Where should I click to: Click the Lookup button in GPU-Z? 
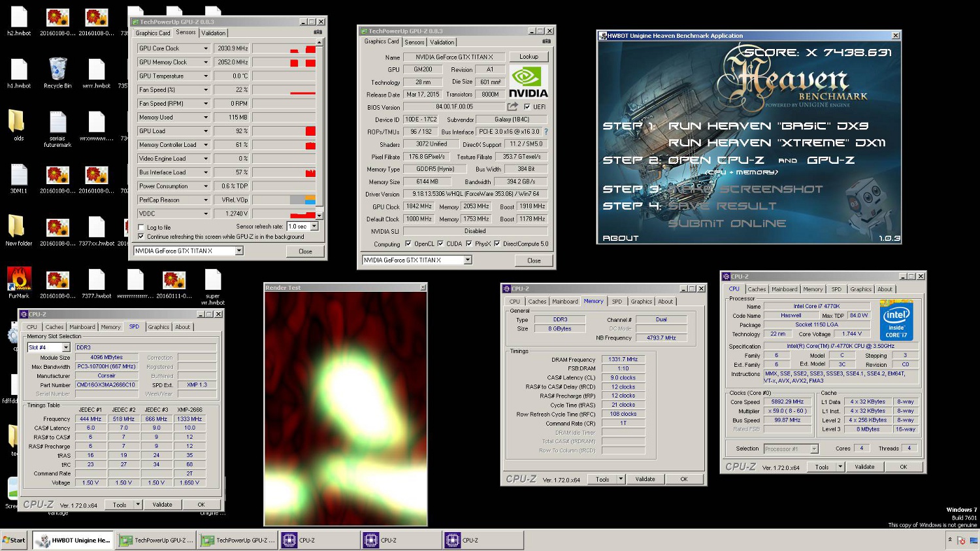click(529, 57)
